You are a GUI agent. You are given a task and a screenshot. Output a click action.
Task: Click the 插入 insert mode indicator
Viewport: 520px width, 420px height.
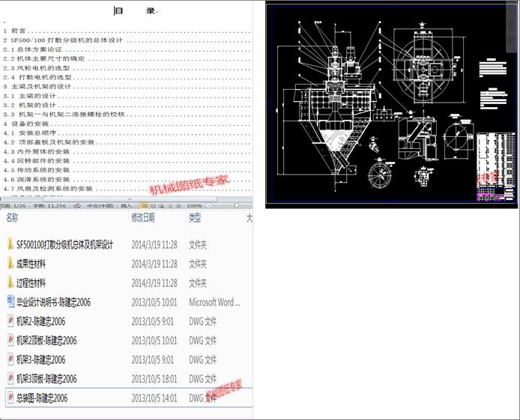(x=127, y=206)
